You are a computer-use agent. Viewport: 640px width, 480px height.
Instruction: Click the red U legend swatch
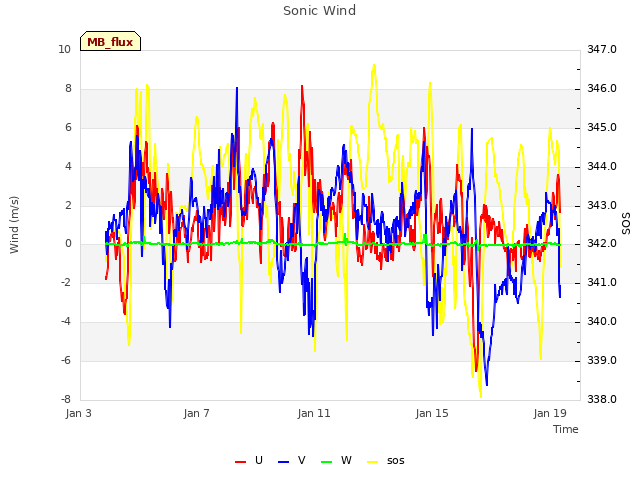[x=240, y=462]
